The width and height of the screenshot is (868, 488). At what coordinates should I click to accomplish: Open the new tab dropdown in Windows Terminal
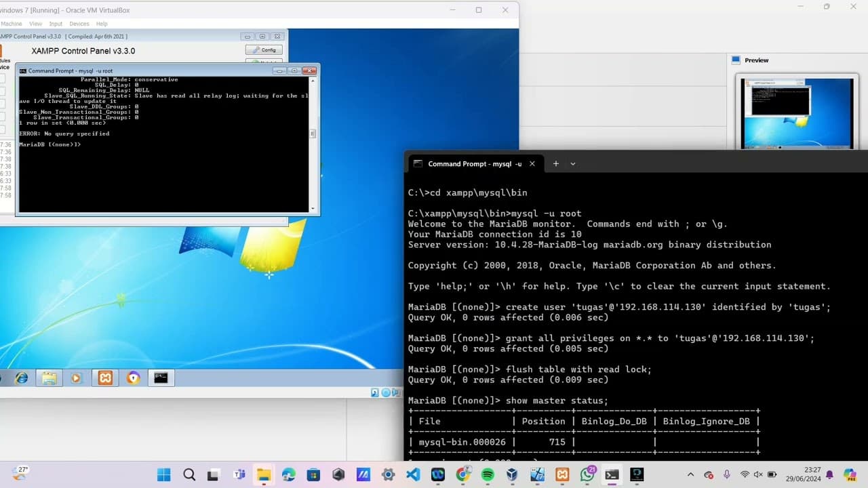pos(573,163)
